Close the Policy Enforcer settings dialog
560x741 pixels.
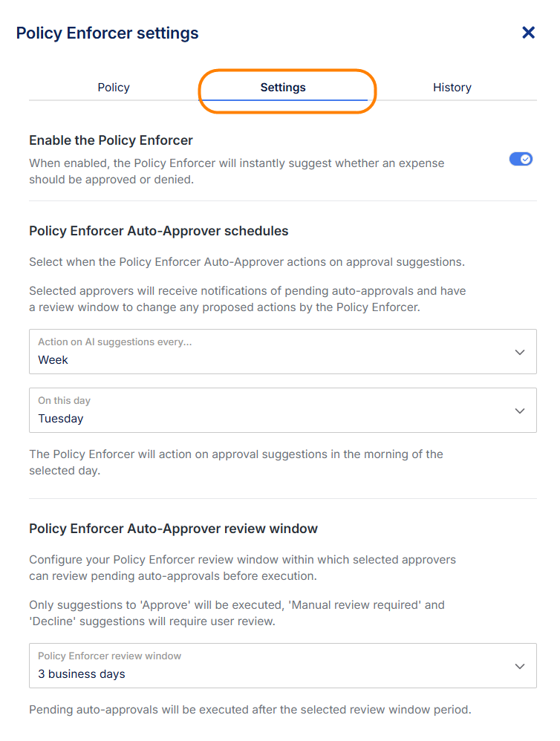click(528, 33)
